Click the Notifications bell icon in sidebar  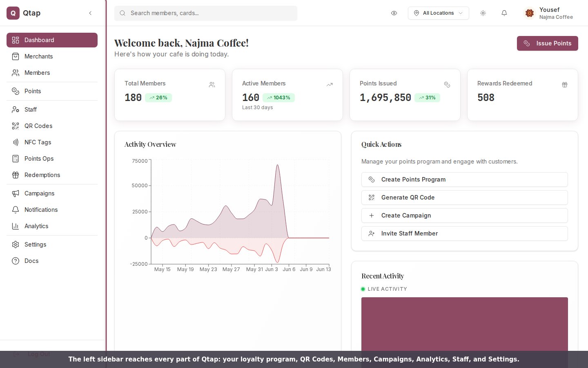coord(16,210)
